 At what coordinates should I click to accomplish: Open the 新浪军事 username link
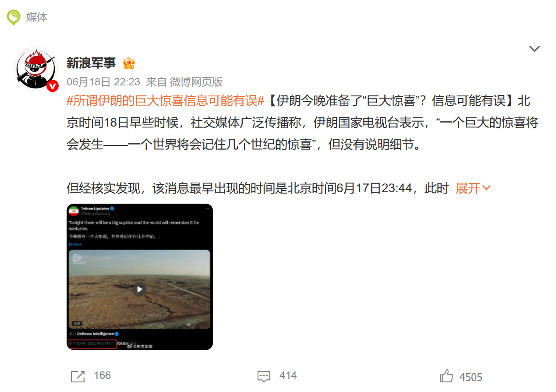click(x=91, y=63)
